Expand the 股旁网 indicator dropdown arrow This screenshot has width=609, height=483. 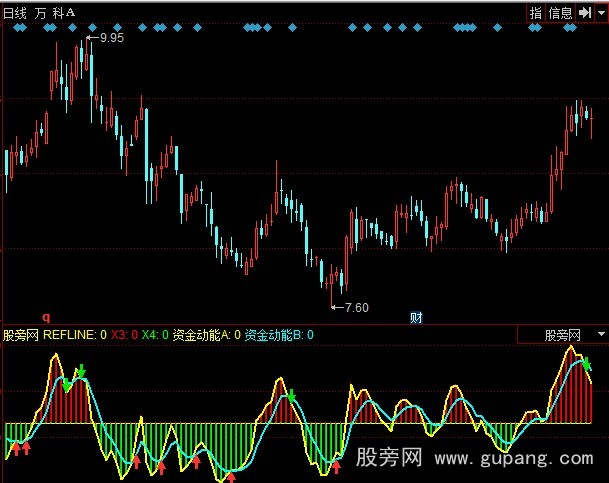(599, 336)
